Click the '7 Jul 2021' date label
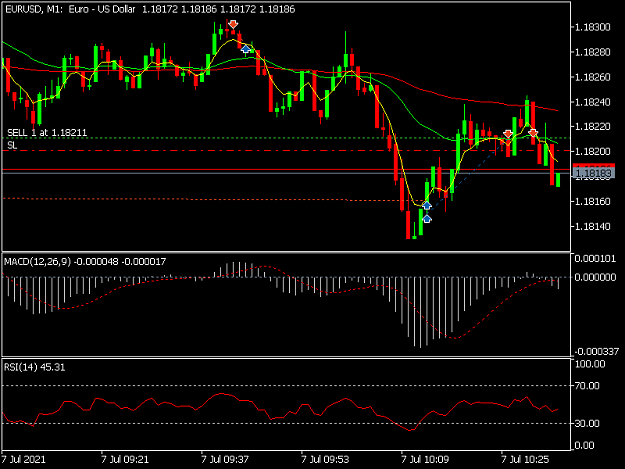This screenshot has height=469, width=625. [24, 459]
